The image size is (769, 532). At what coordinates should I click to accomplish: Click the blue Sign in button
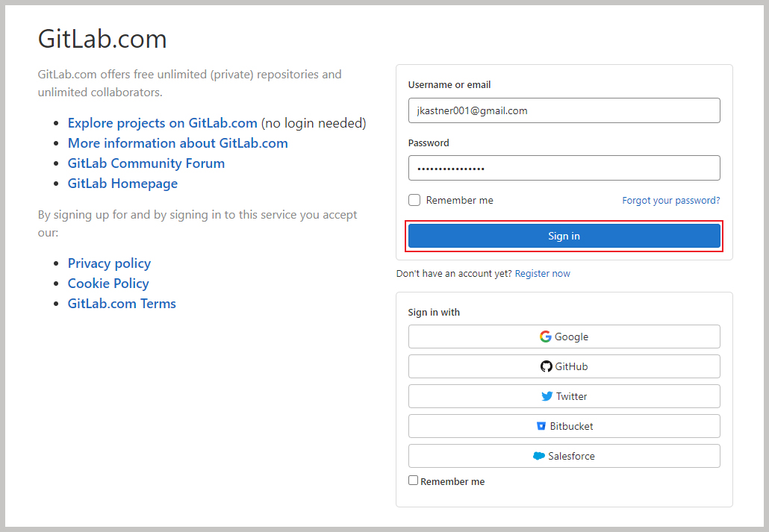564,236
